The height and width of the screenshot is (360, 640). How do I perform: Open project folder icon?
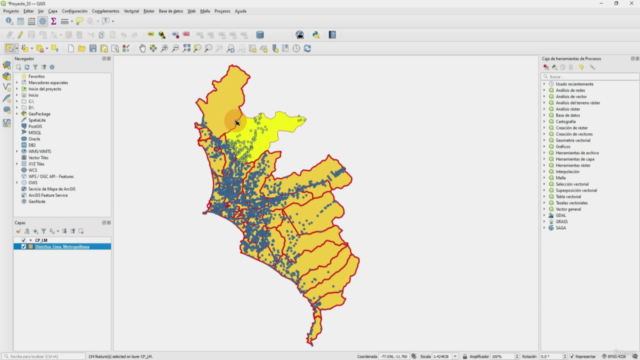pyautogui.click(x=82, y=49)
